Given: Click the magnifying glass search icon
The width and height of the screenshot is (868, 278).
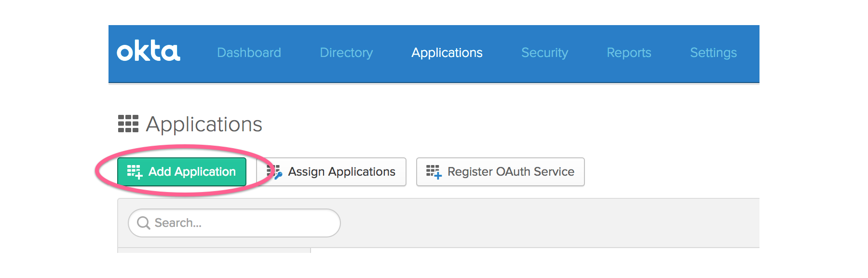Looking at the screenshot, I should [x=143, y=223].
